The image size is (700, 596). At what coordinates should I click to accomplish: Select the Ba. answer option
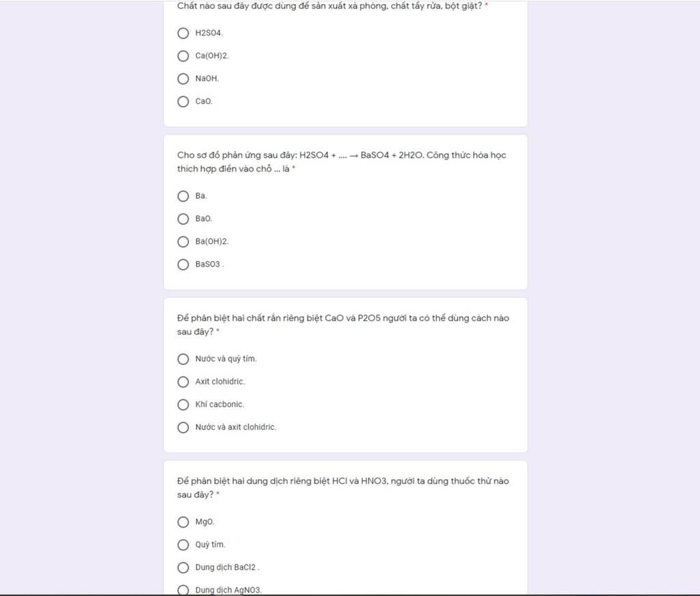pyautogui.click(x=183, y=196)
